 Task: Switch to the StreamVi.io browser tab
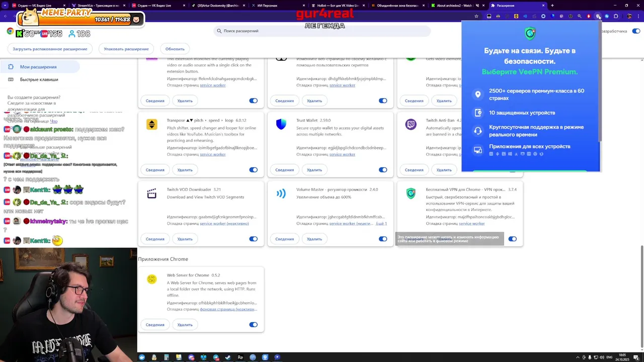pos(98,6)
